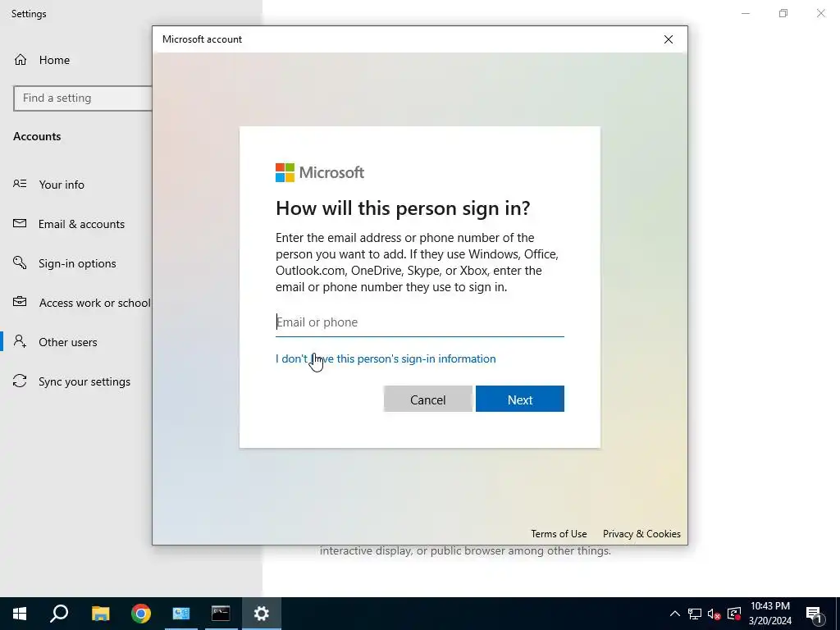840x630 pixels.
Task: Show hidden system tray icons
Action: coord(675,614)
